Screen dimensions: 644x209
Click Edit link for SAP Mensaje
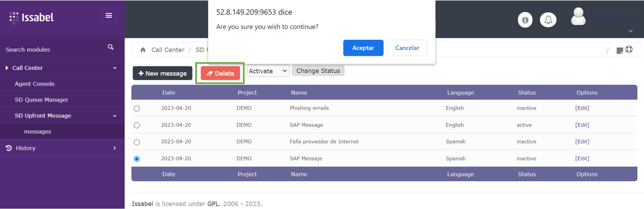click(x=582, y=159)
